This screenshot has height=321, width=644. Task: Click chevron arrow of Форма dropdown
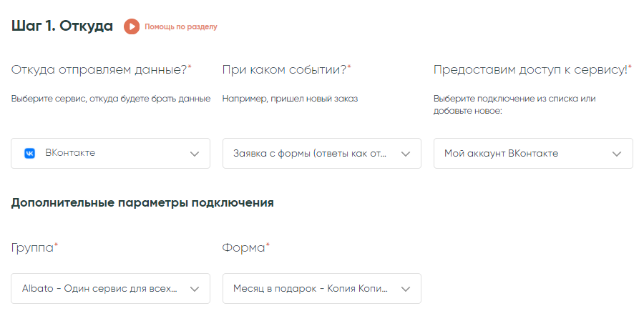pyautogui.click(x=406, y=289)
